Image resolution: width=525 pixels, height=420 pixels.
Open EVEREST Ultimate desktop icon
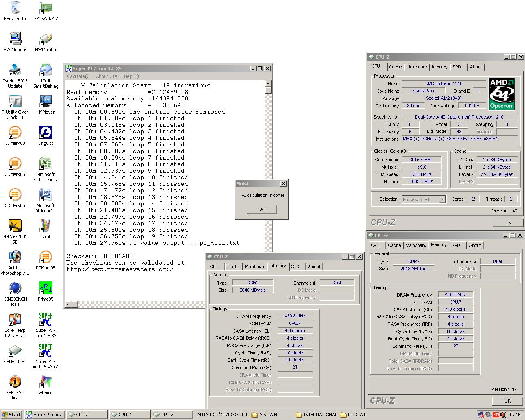pos(15,388)
